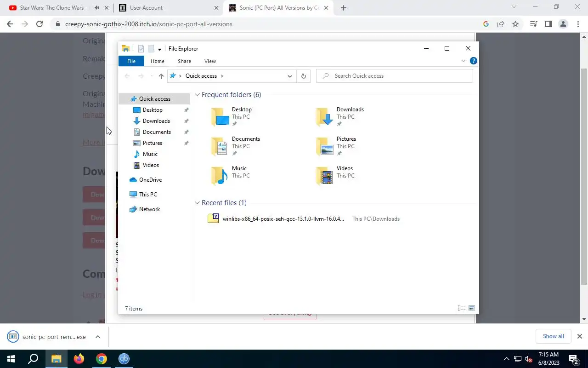Reload the Chrome page
The width and height of the screenshot is (588, 368).
pyautogui.click(x=40, y=24)
